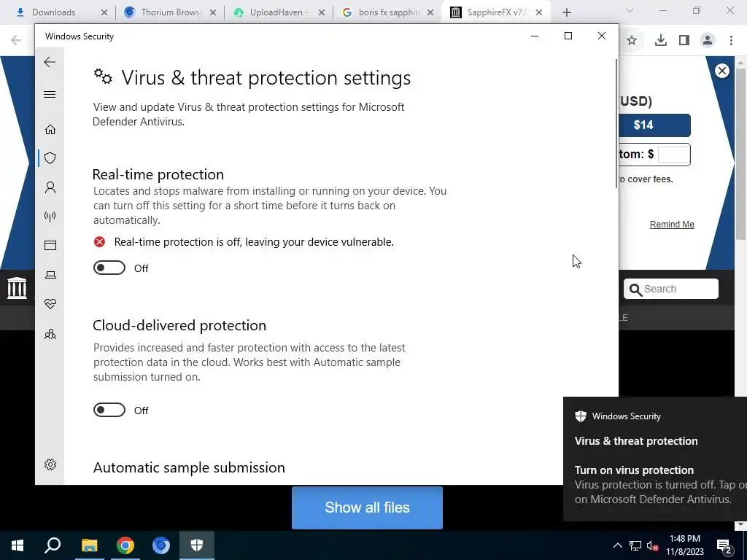This screenshot has height=560, width=747.
Task: Click Windows Security taskbar icon
Action: point(197,545)
